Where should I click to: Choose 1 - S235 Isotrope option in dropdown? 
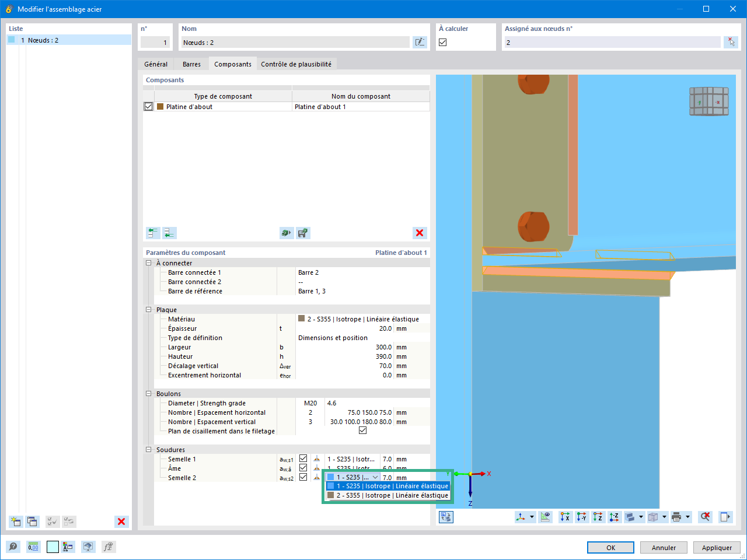(x=388, y=486)
